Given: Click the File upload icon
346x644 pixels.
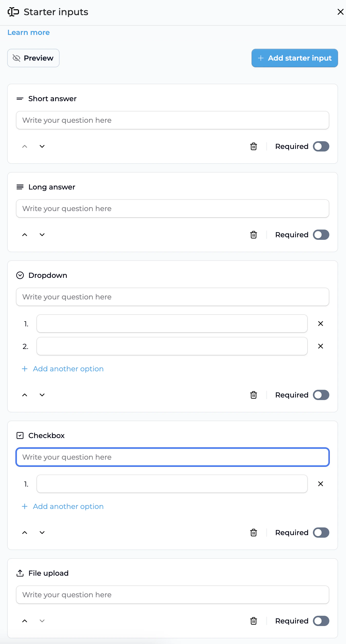Looking at the screenshot, I should point(20,573).
